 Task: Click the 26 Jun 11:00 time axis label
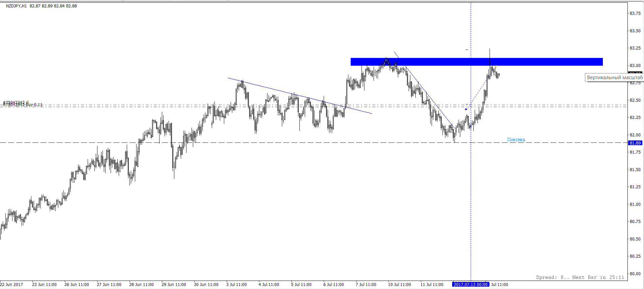pos(77,285)
